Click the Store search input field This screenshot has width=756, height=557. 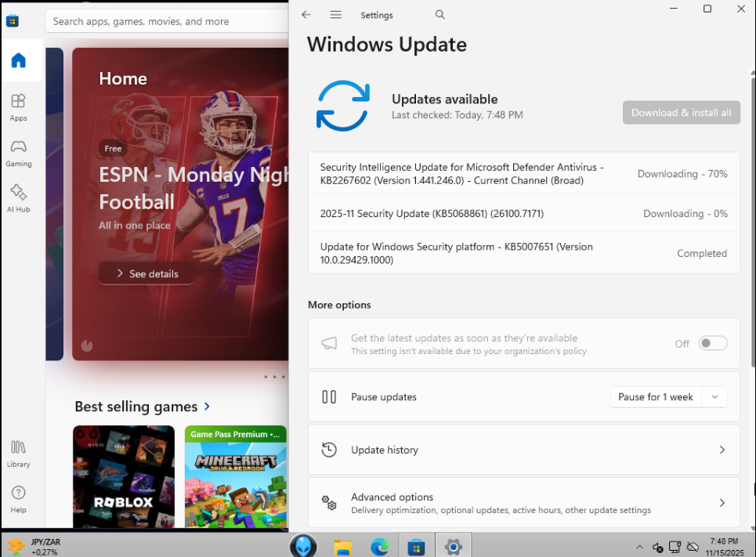click(x=167, y=21)
